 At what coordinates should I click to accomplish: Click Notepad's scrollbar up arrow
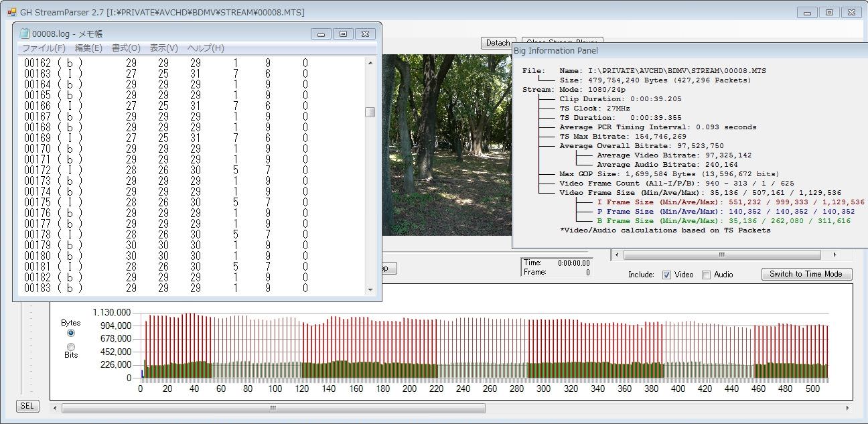(x=370, y=63)
